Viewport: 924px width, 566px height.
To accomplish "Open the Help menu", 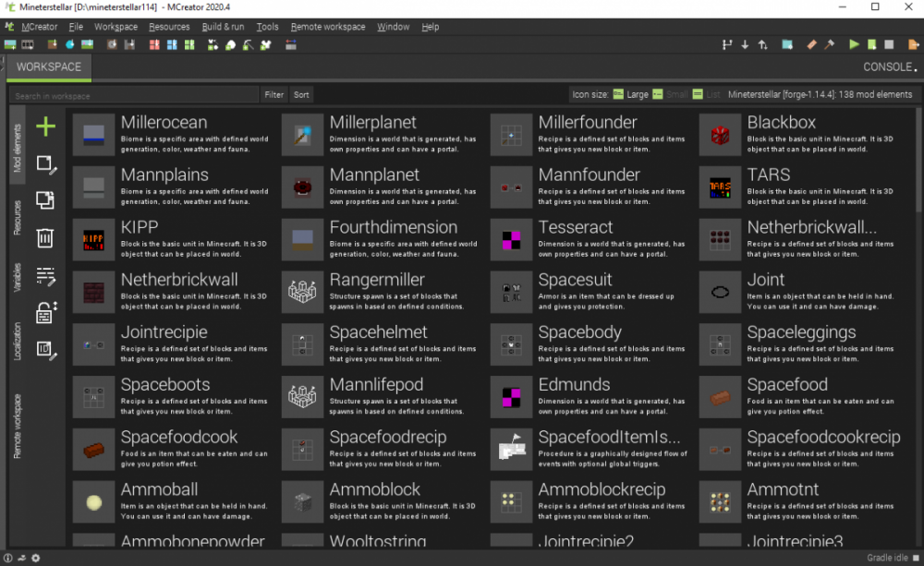I will 431,27.
